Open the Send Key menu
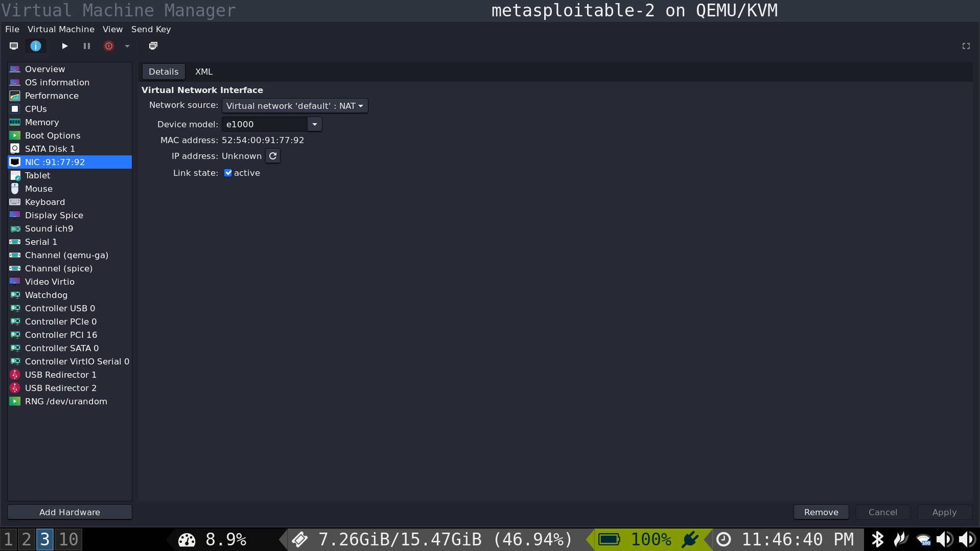 click(151, 29)
